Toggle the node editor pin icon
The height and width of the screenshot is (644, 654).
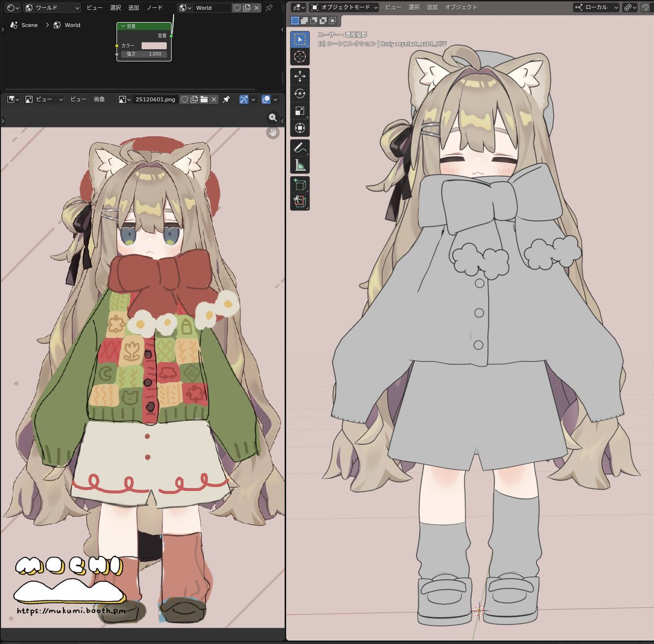tap(269, 8)
